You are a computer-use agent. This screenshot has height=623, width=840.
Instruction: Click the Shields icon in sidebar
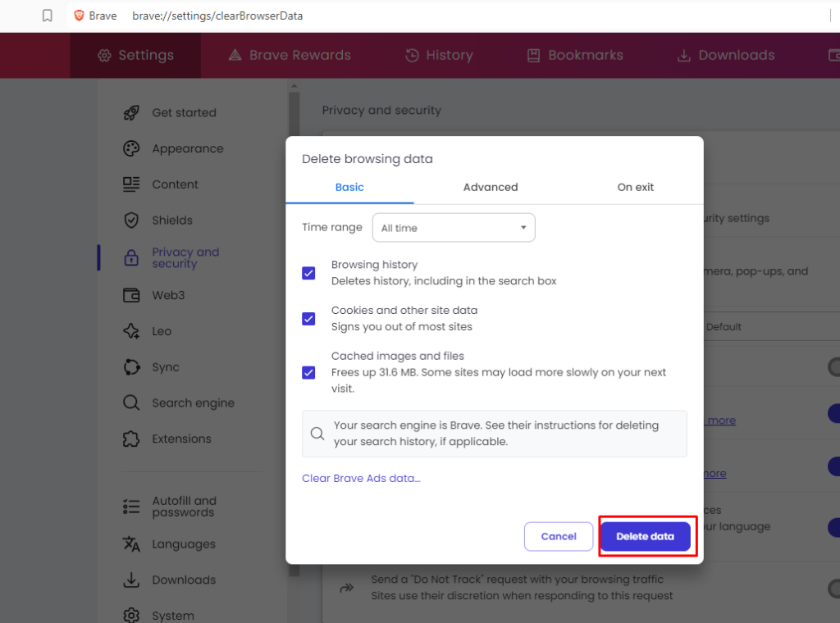(x=130, y=220)
